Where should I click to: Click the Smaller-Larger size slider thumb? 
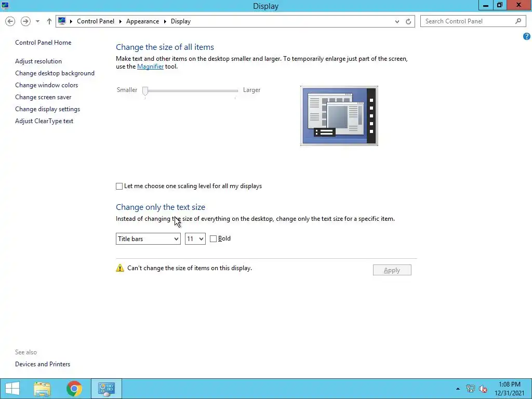coord(145,91)
